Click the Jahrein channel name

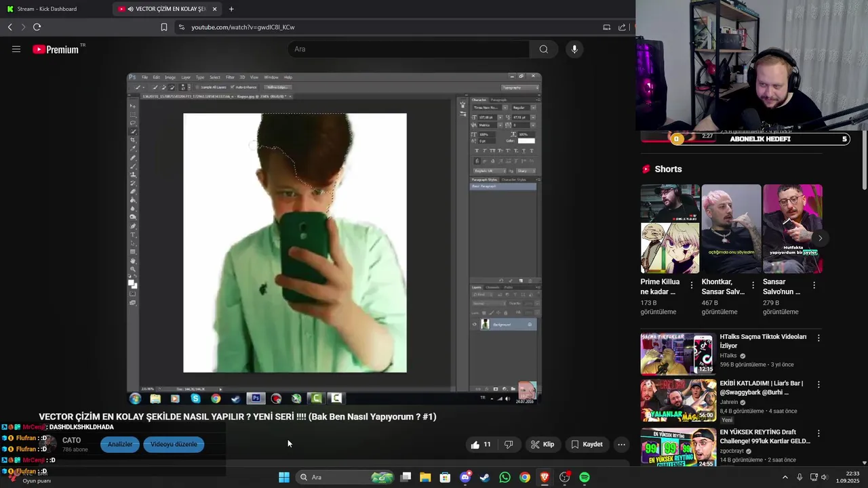(x=729, y=403)
